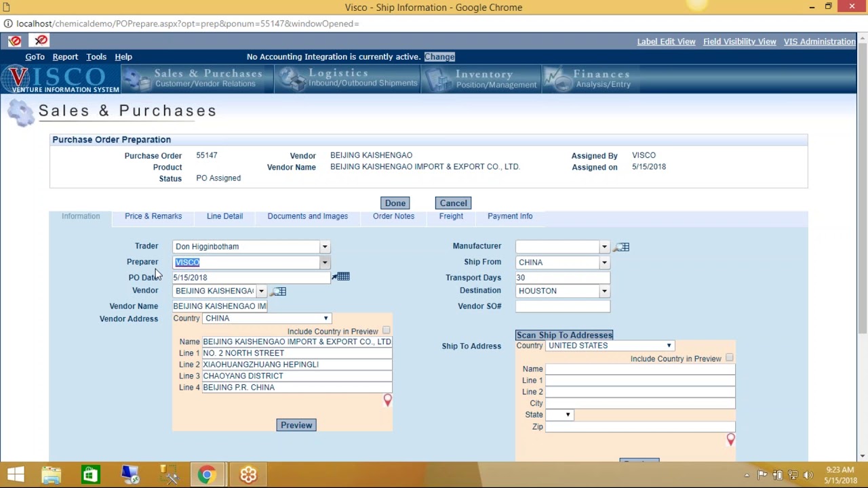The height and width of the screenshot is (488, 868).
Task: Open the Windows Store taskbar icon
Action: (90, 474)
